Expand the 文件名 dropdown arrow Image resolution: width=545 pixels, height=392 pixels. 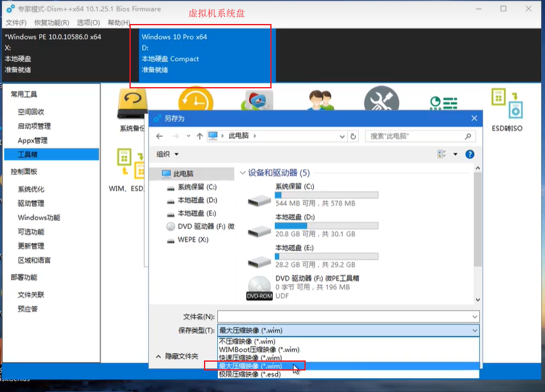coord(474,317)
